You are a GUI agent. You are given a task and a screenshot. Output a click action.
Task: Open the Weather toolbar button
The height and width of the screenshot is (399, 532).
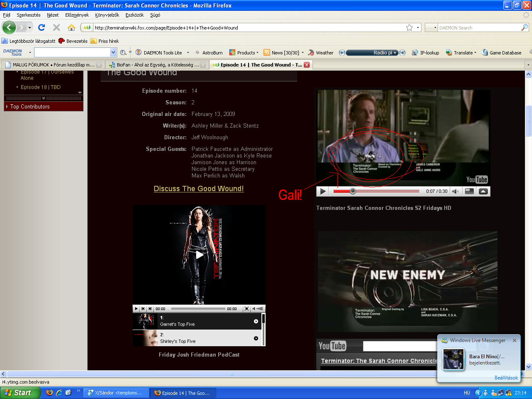320,53
